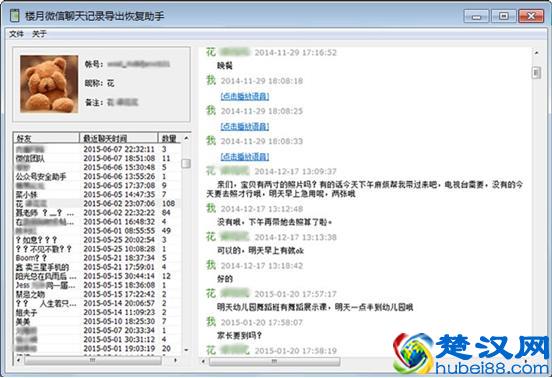This screenshot has width=552, height=378.
Task: Click the message 家长要到吗?
Action: click(x=239, y=336)
